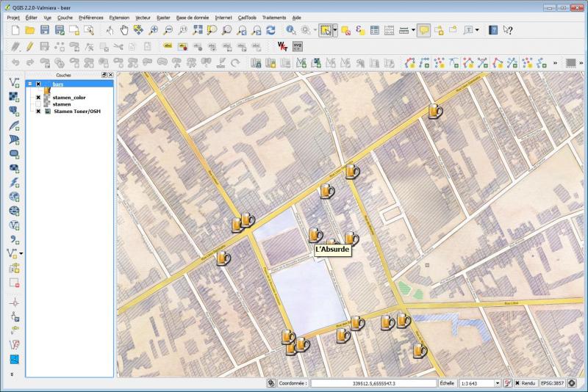The image size is (588, 392).
Task: Open the select features tool dropdown arrow
Action: coord(335,30)
